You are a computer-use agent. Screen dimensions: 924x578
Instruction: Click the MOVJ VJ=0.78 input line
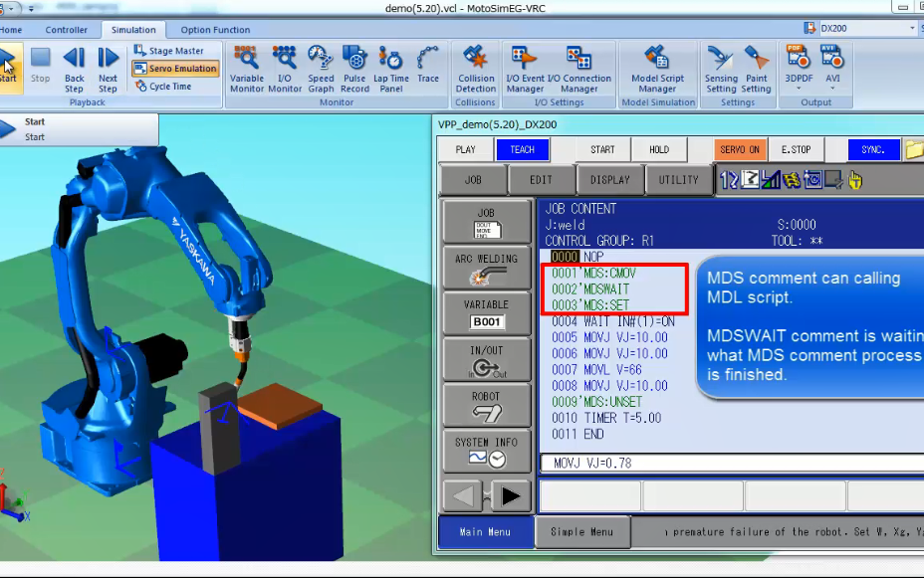pyautogui.click(x=733, y=464)
